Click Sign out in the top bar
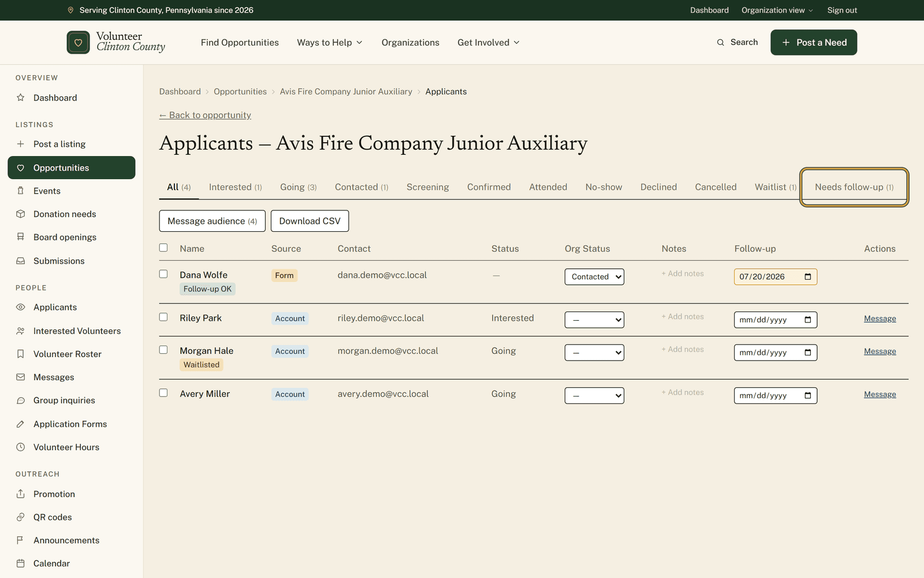924x578 pixels. pos(842,10)
